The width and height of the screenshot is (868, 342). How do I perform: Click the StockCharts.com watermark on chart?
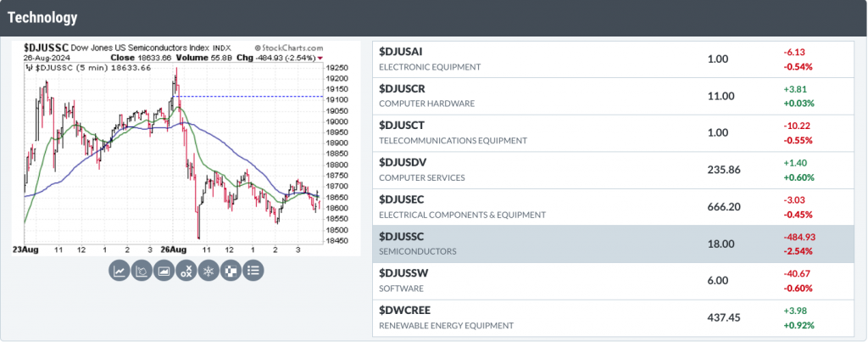click(288, 48)
